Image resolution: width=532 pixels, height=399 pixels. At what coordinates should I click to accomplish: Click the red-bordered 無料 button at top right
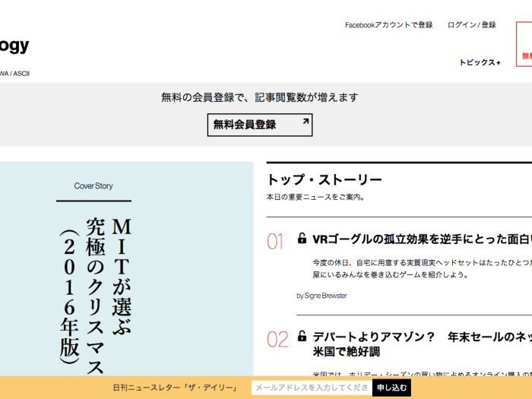[525, 55]
